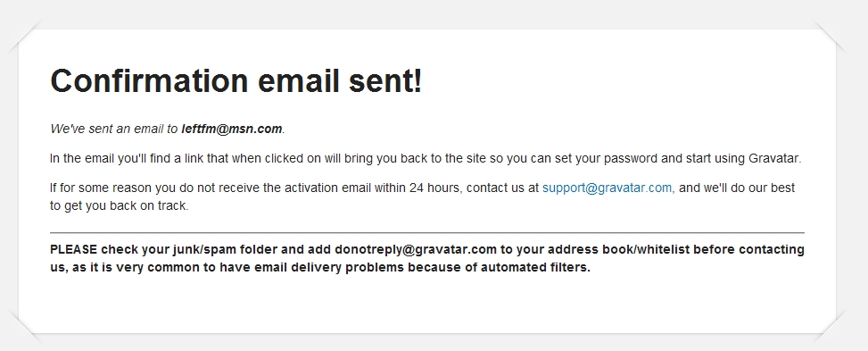
Task: Click the "email delivery problems" phrase
Action: pos(329,267)
